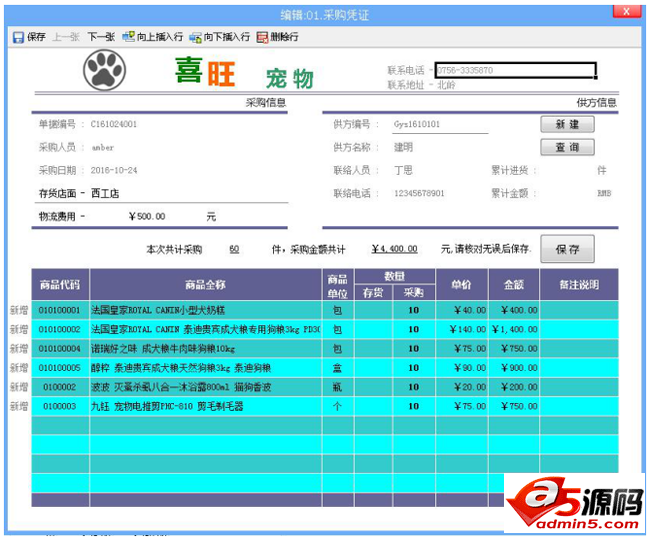Go to previous voucher 上一张
650x538 pixels.
(x=66, y=37)
